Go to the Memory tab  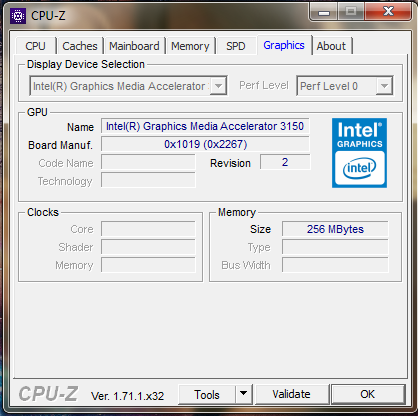pyautogui.click(x=190, y=46)
